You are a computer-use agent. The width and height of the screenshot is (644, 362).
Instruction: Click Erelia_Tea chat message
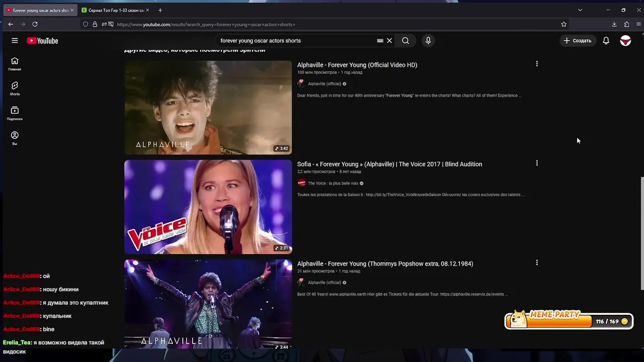[53, 347]
